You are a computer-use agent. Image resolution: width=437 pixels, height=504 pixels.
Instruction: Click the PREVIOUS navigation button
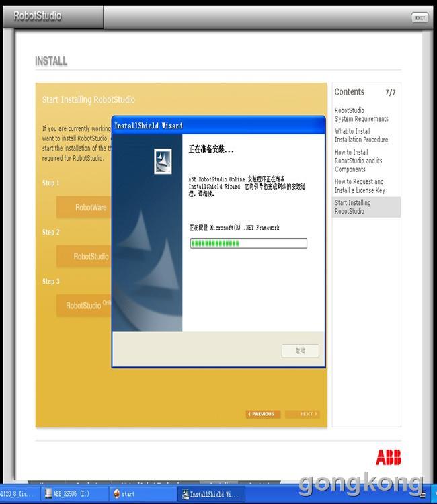coord(263,414)
